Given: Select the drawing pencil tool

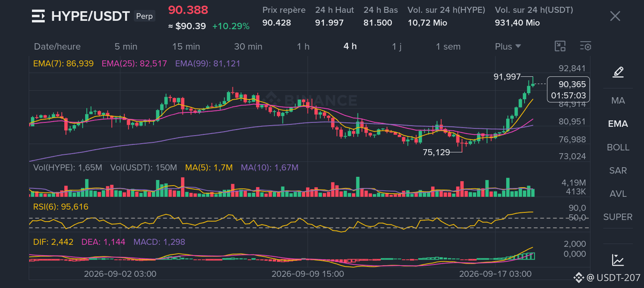Looking at the screenshot, I should (618, 72).
